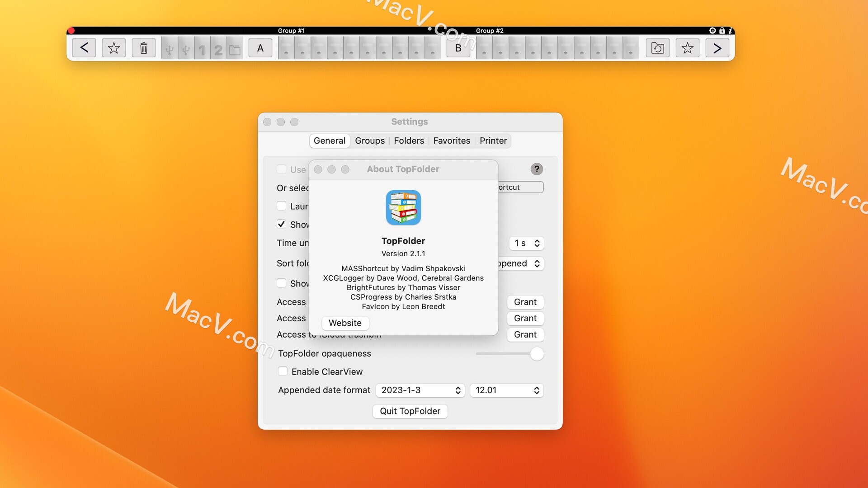Image resolution: width=868 pixels, height=488 pixels.
Task: Select the second USB drive slot
Action: coord(186,49)
